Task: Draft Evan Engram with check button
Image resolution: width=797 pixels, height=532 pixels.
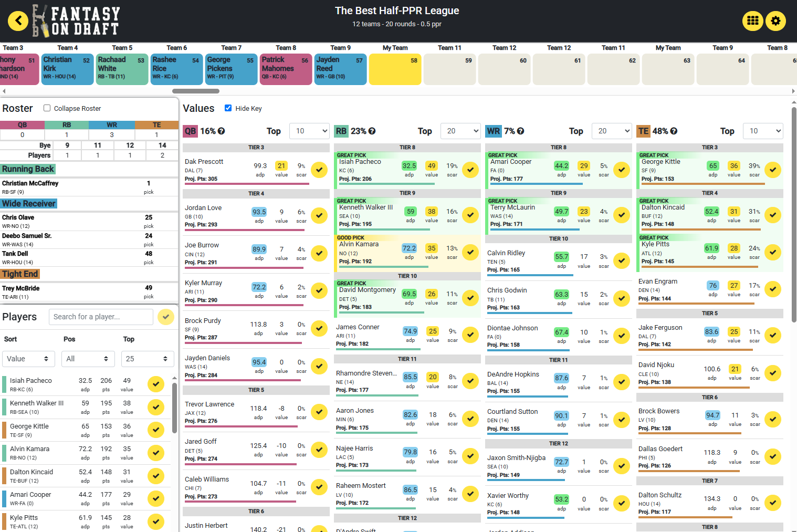Action: 773,289
